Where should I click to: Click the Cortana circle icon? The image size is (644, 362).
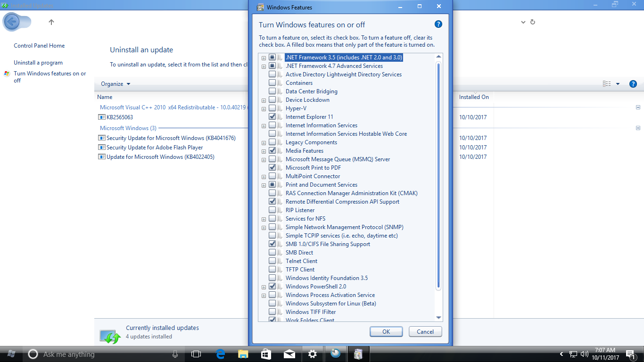pyautogui.click(x=33, y=354)
